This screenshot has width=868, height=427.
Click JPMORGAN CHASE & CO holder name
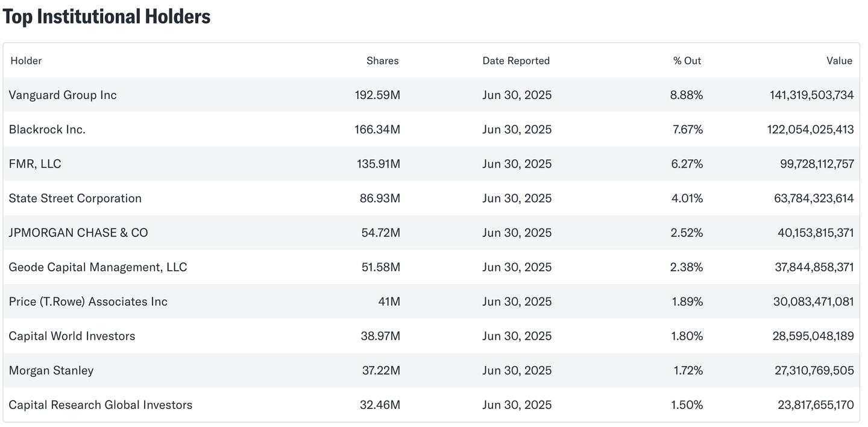78,233
